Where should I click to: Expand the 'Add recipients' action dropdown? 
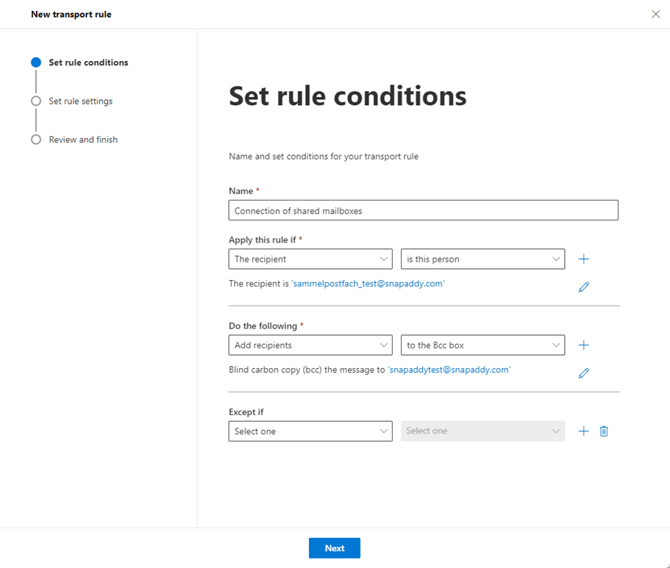click(310, 345)
